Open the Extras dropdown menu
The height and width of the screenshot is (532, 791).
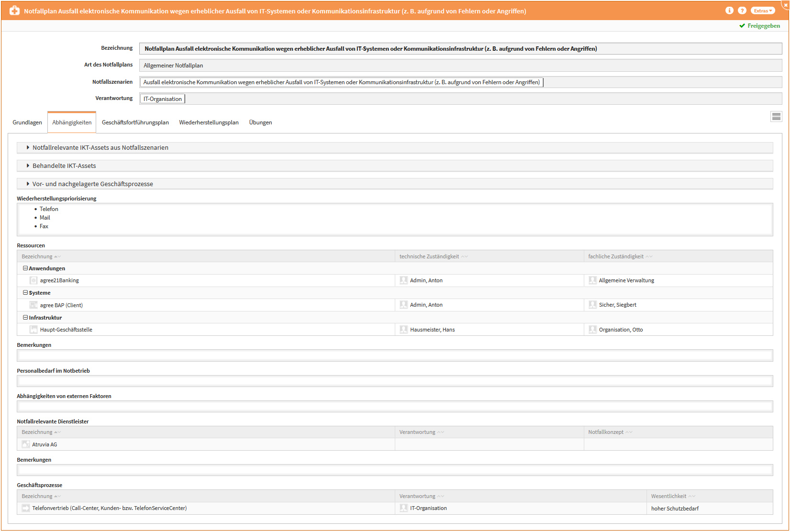[763, 11]
